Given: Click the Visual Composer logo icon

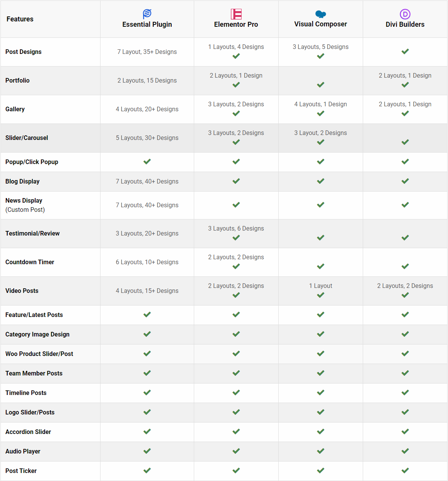Looking at the screenshot, I should coord(321,14).
